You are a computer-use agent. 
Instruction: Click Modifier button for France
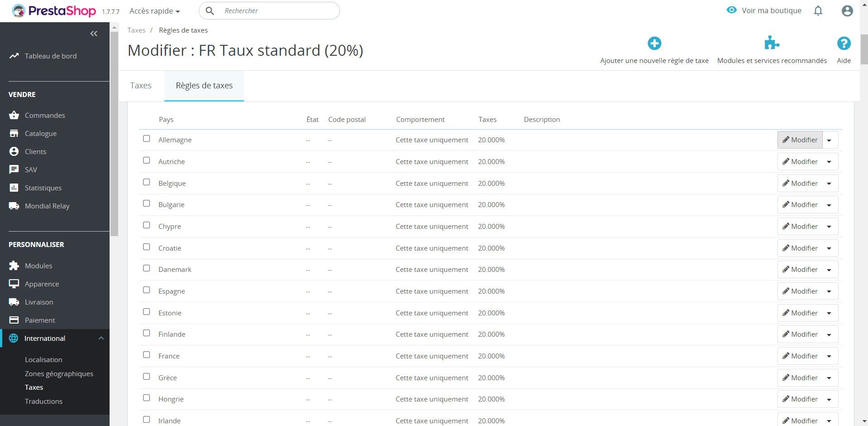tap(800, 356)
